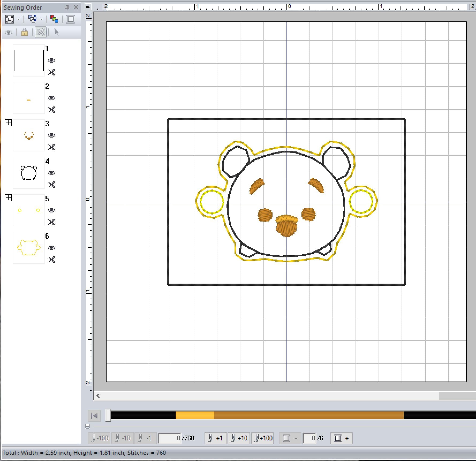The width and height of the screenshot is (476, 461).
Task: Advance the needle by +100 stitches
Action: (x=263, y=438)
